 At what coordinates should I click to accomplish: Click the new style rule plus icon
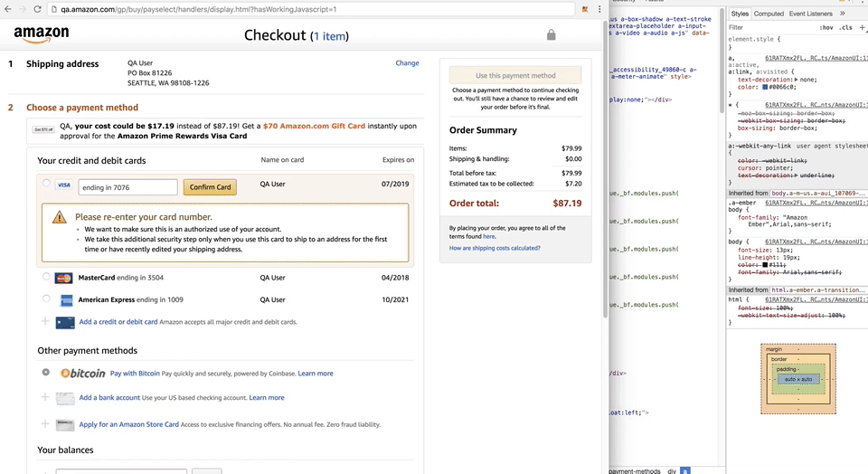[862, 27]
